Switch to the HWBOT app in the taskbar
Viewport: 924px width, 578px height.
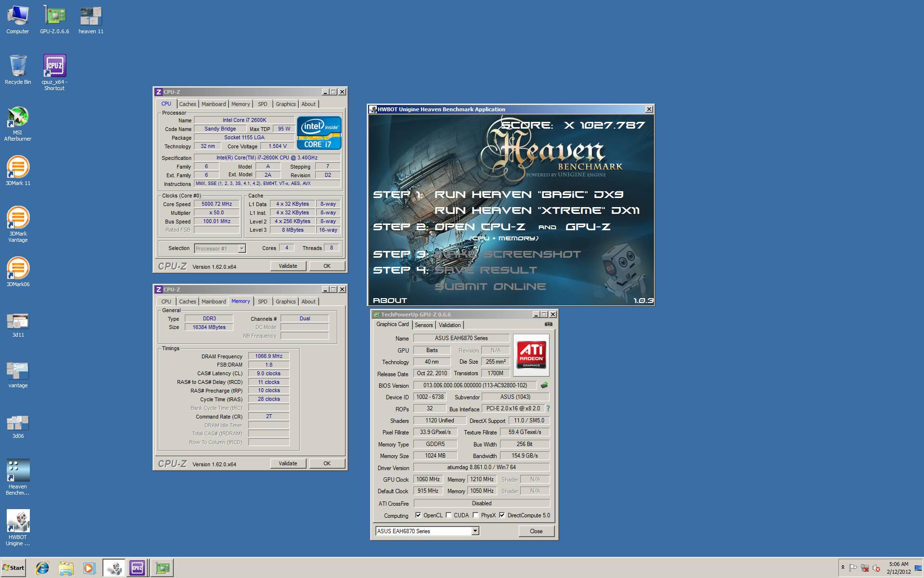pyautogui.click(x=114, y=568)
